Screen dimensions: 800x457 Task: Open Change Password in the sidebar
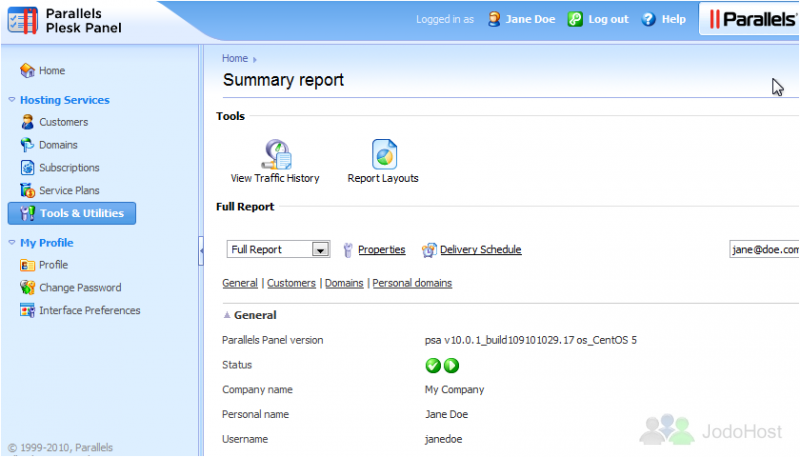tap(81, 288)
